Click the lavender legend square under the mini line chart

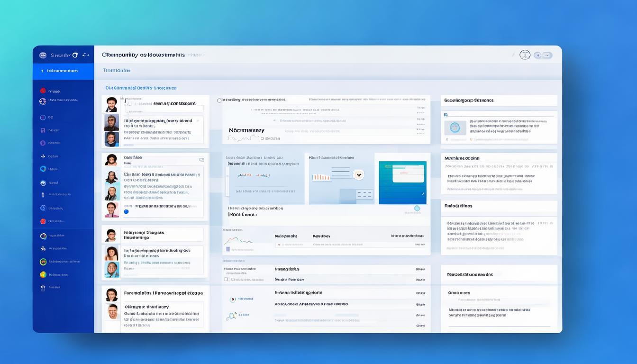click(x=228, y=249)
